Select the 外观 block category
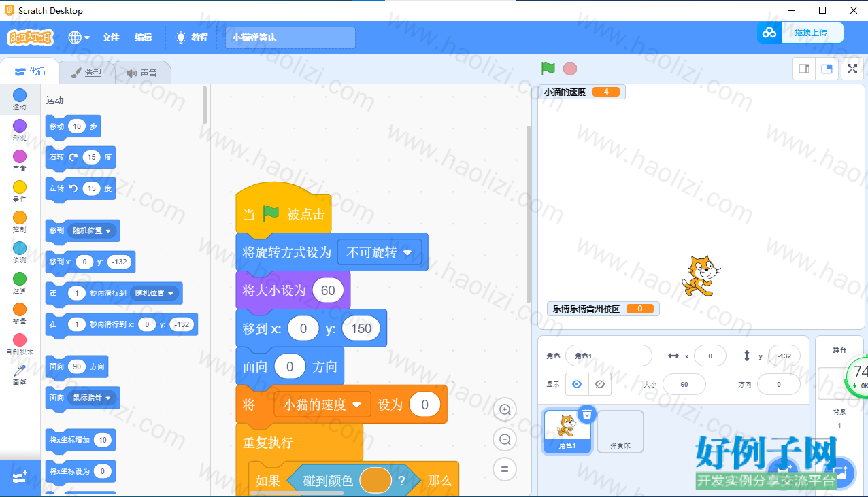 coord(20,130)
